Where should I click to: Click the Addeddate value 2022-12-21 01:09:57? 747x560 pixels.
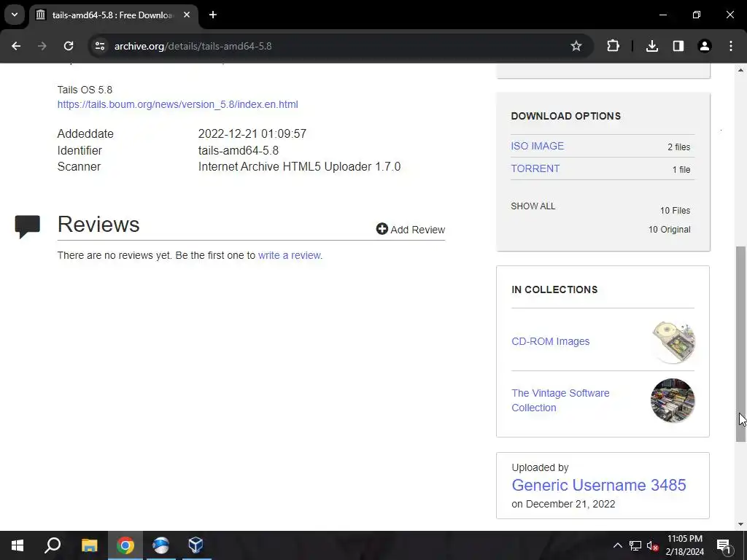pos(252,134)
